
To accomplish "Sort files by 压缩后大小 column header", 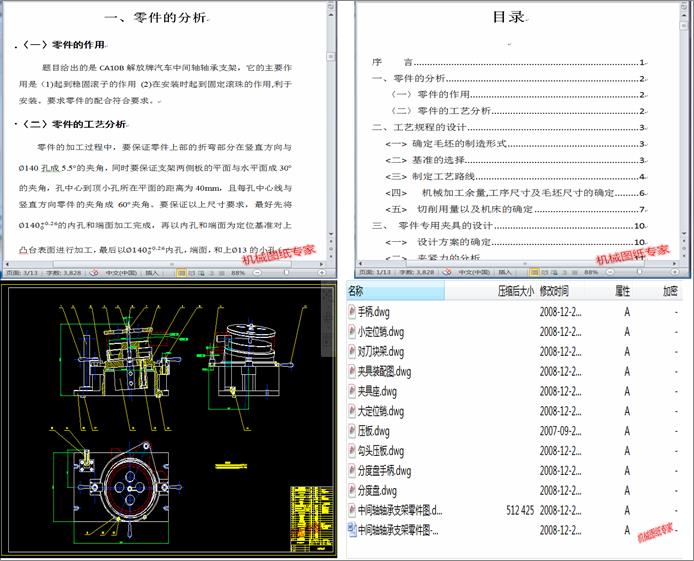I will coord(514,291).
